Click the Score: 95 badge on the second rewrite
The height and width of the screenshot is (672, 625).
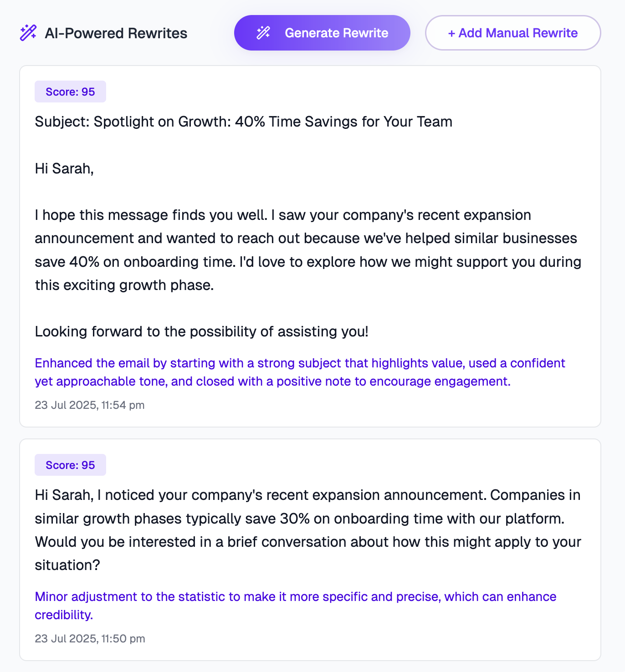coord(70,465)
